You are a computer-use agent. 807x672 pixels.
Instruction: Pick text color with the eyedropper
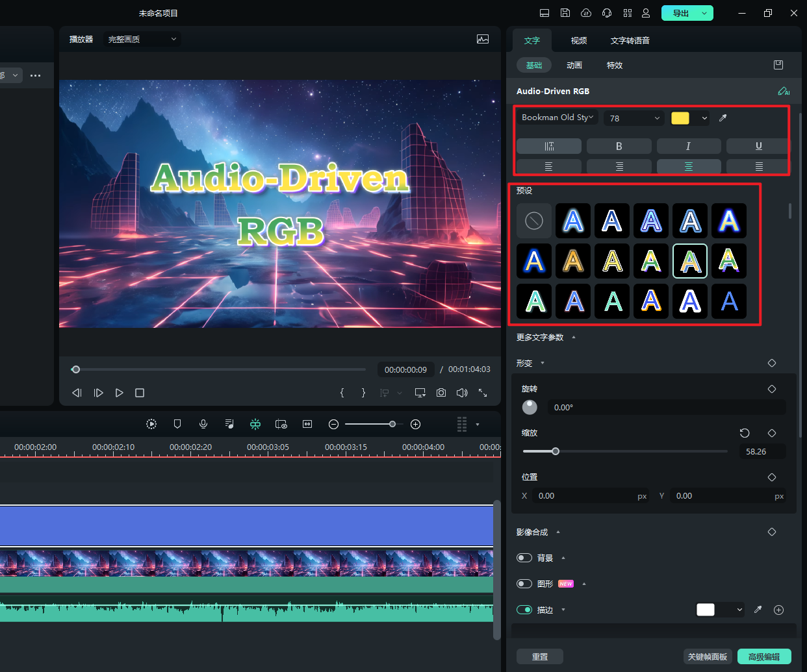click(x=723, y=118)
